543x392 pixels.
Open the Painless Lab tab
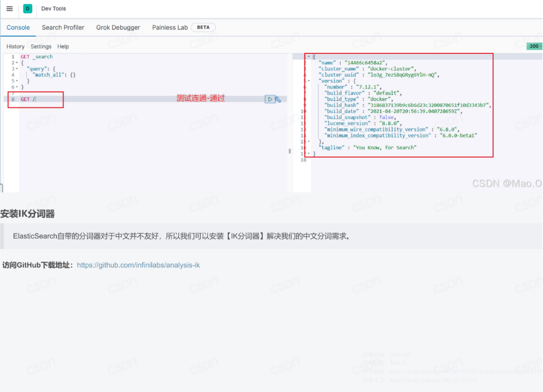[x=170, y=27]
